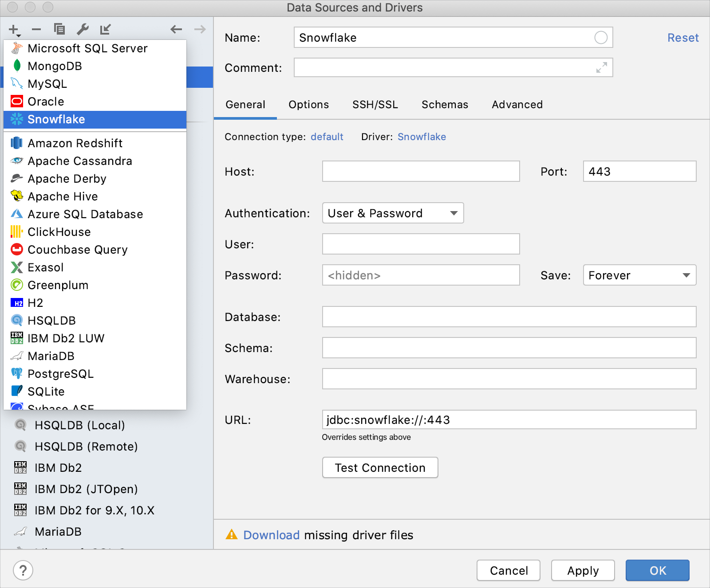Select MariaDB in the popup list

pos(95,356)
